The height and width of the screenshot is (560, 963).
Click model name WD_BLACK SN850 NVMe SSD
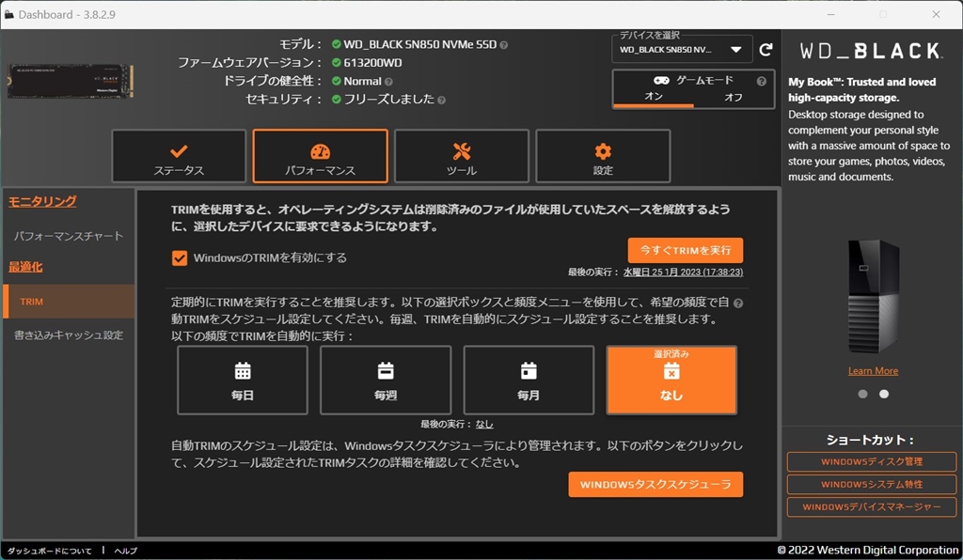pos(419,45)
